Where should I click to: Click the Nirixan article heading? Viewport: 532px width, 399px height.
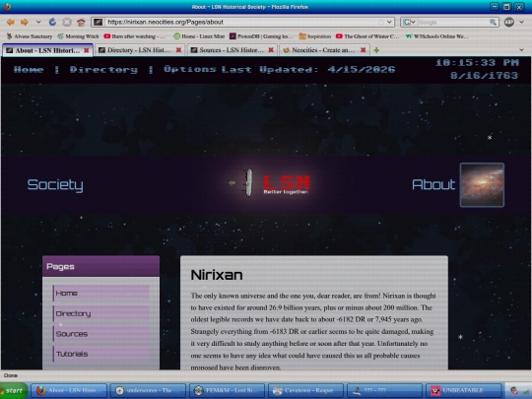[x=217, y=275]
